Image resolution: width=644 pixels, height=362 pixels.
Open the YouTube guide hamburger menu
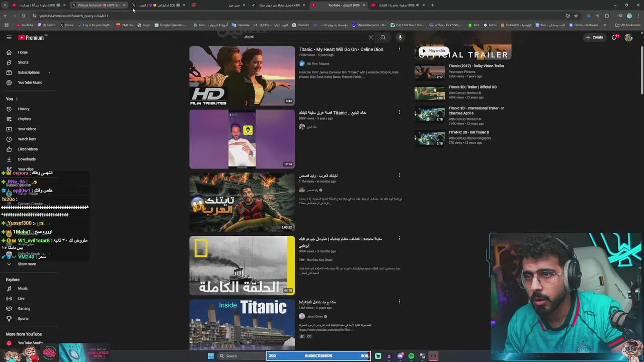[x=9, y=37]
